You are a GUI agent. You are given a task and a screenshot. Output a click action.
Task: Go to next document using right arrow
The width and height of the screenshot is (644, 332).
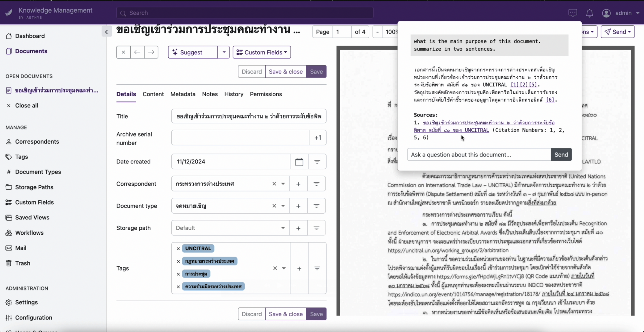151,52
